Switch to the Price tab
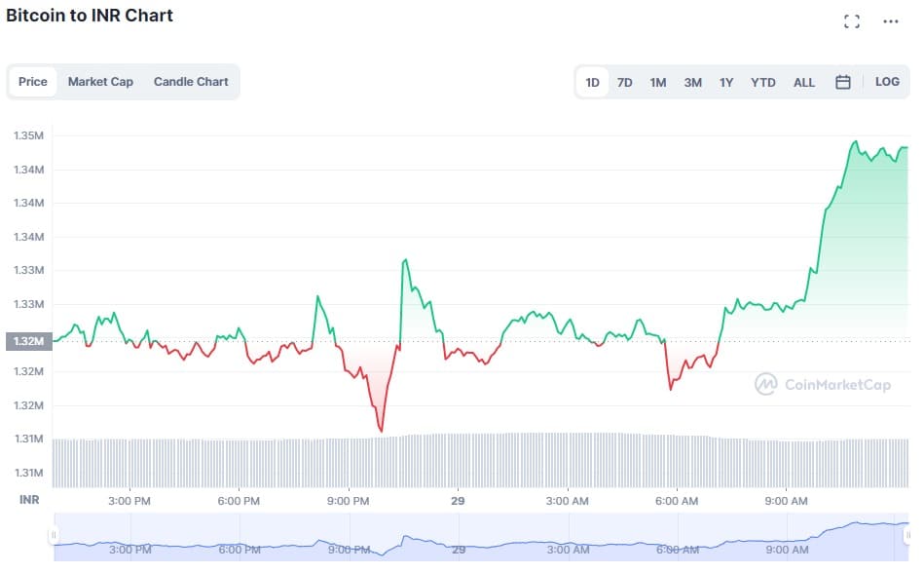 [x=32, y=82]
